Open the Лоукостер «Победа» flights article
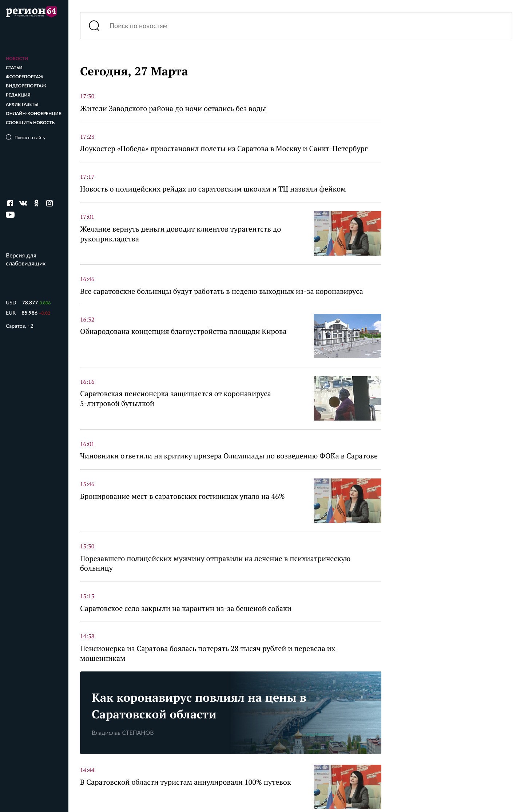The image size is (524, 812). 223,149
